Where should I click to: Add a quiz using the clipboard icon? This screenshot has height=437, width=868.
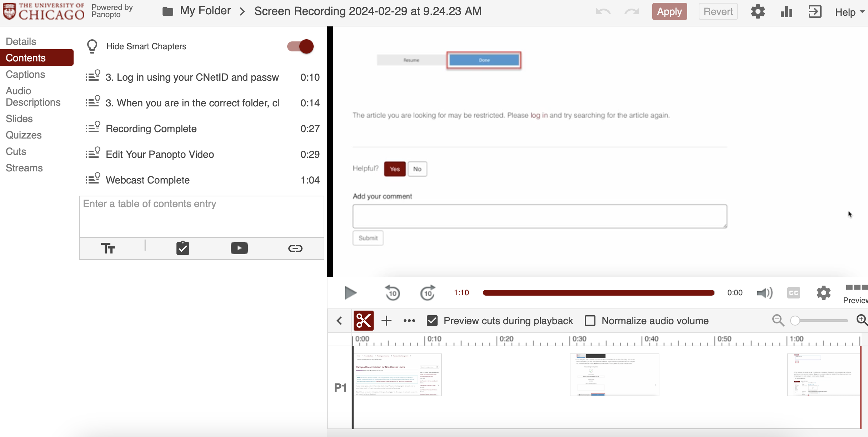pos(183,248)
